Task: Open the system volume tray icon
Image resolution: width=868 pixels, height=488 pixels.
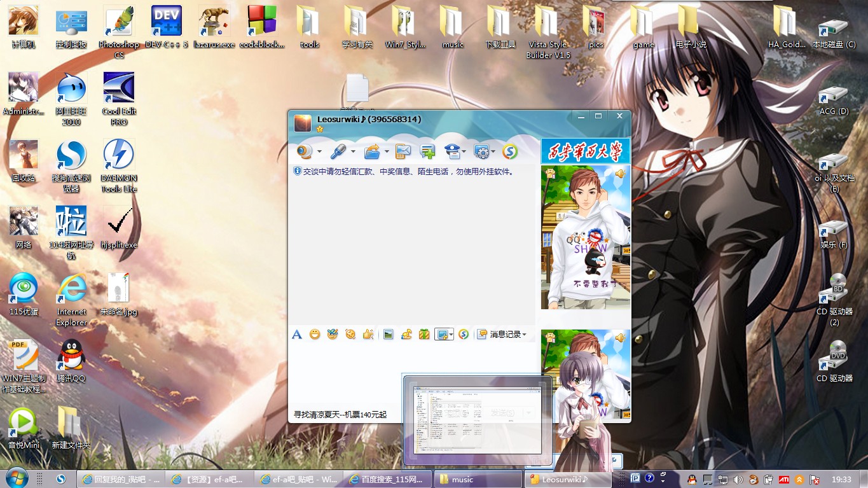Action: (738, 479)
